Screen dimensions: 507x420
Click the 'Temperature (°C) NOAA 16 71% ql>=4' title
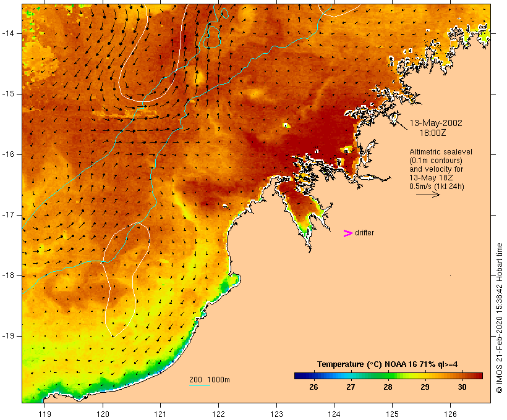[x=388, y=364]
